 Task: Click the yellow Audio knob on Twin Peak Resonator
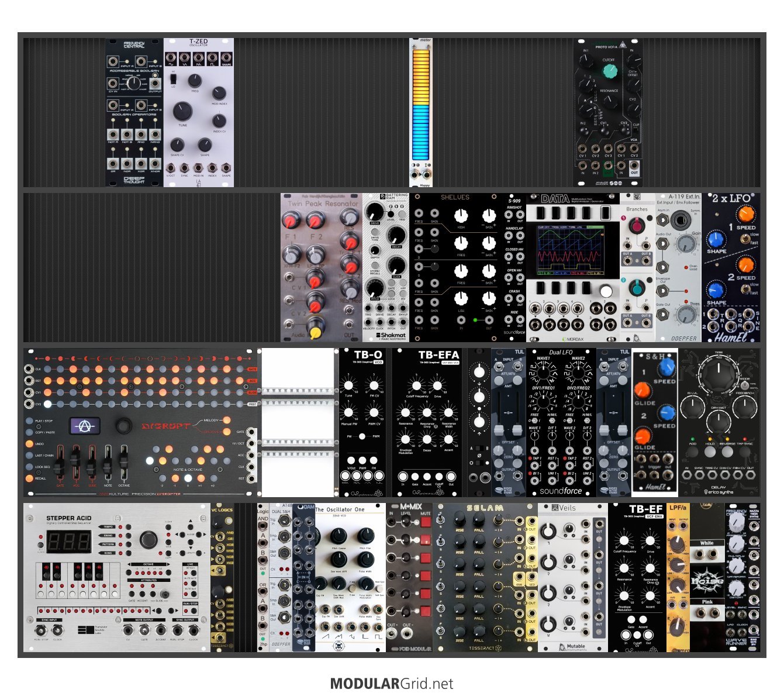[x=315, y=332]
